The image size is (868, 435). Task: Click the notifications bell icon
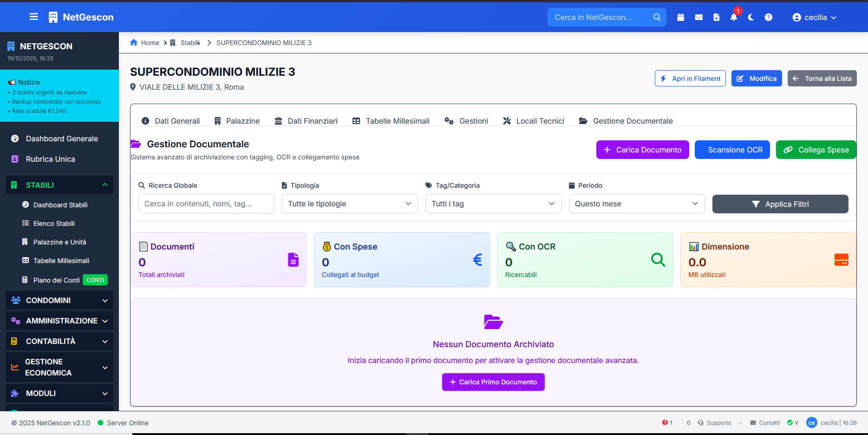coord(734,17)
